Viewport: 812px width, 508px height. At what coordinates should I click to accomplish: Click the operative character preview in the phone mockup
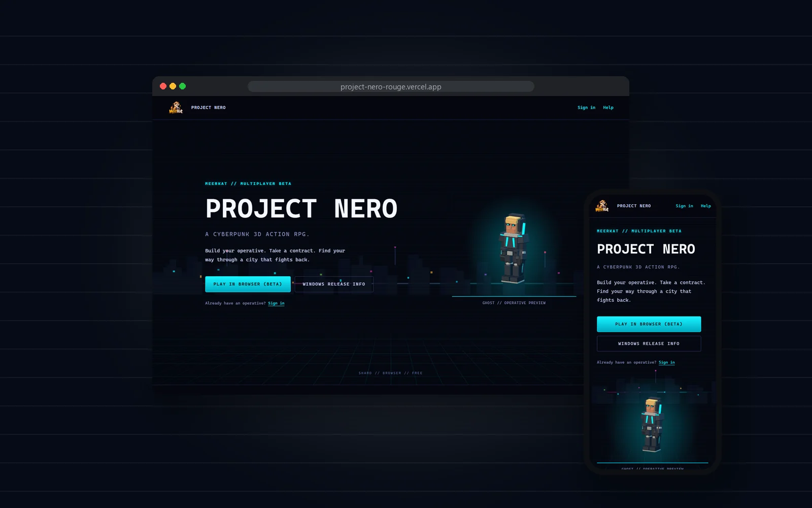pyautogui.click(x=652, y=425)
